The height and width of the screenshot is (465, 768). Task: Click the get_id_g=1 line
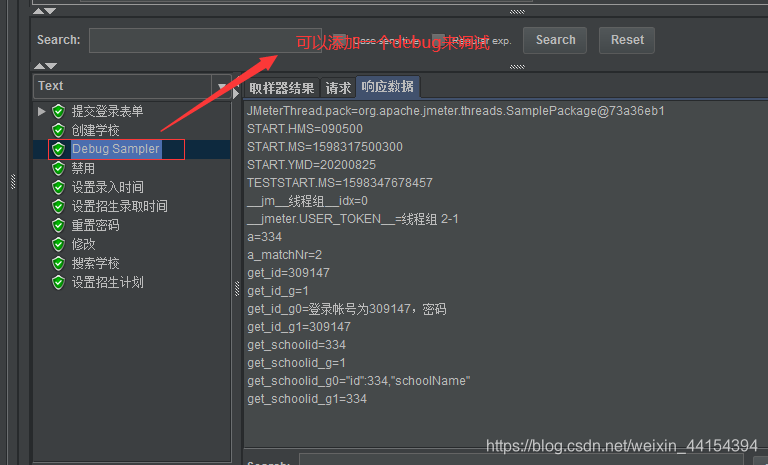pos(278,291)
